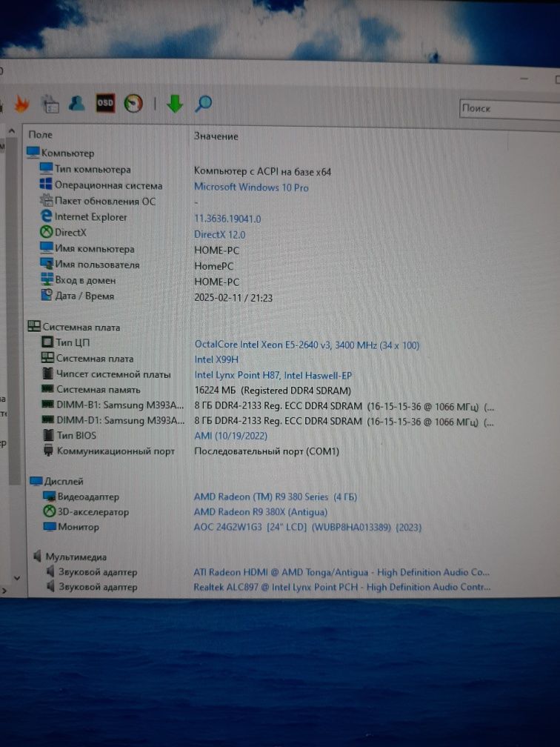Screen dimensions: 560x747
Task: Open the user report icon in toolbar
Action: (77, 103)
